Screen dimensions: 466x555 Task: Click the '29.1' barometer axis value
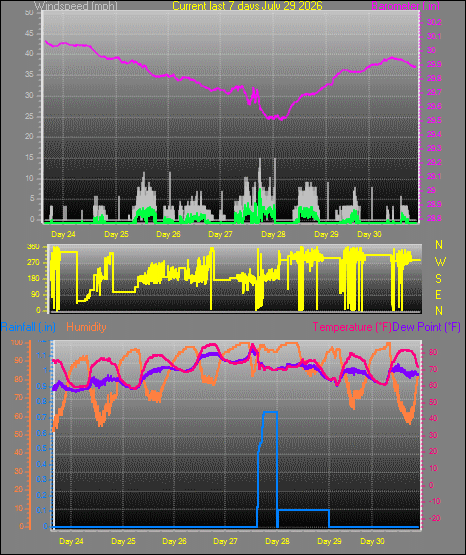[x=434, y=176]
